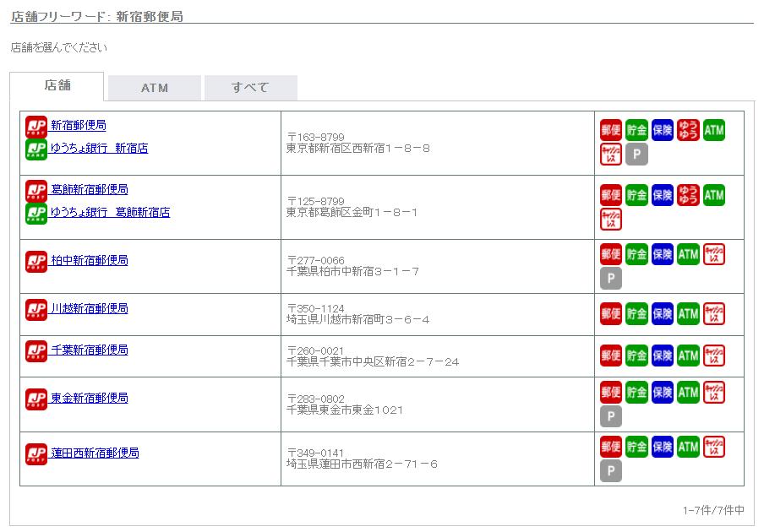This screenshot has width=764, height=532.
Task: Click the green 貯金 icon for 千葉新宿郵便局
Action: (636, 356)
